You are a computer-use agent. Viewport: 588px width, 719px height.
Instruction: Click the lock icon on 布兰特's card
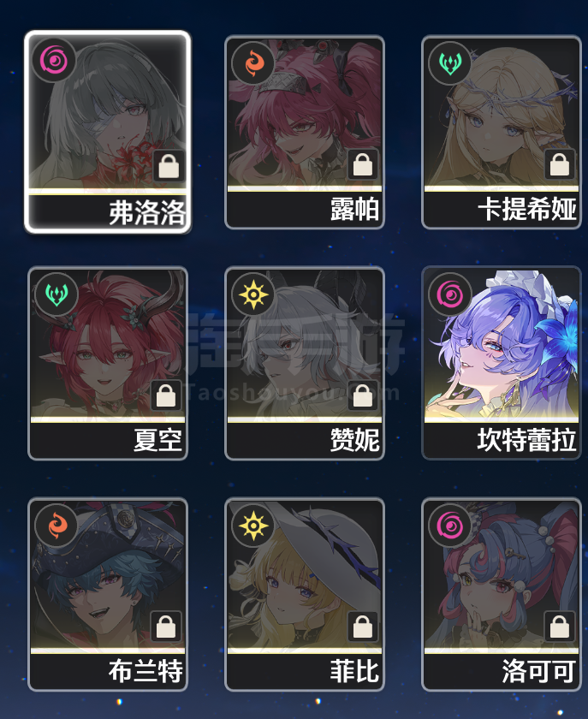tap(166, 627)
